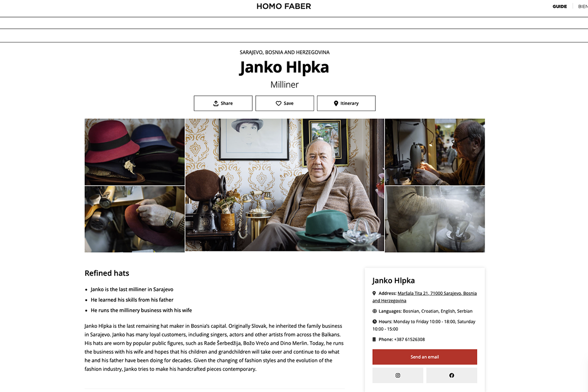Screen dimensions: 588x392
Task: Open the hands shaping maroon hat photo
Action: click(x=135, y=219)
